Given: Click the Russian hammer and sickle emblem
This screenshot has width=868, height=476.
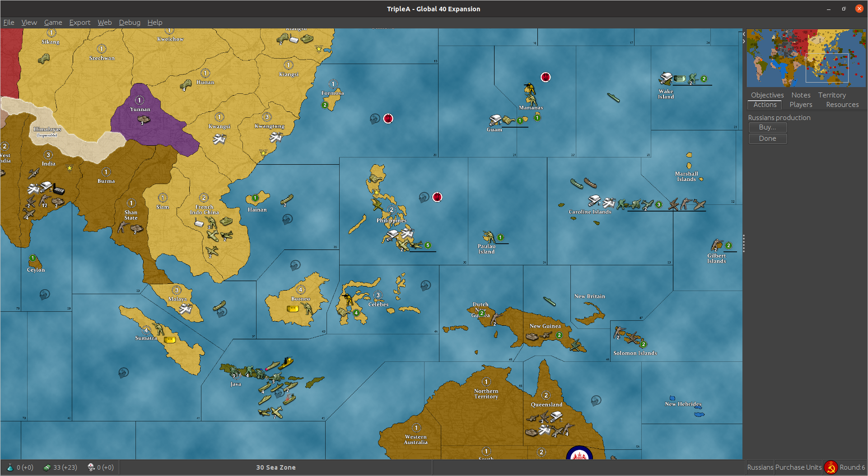Looking at the screenshot, I should point(831,467).
